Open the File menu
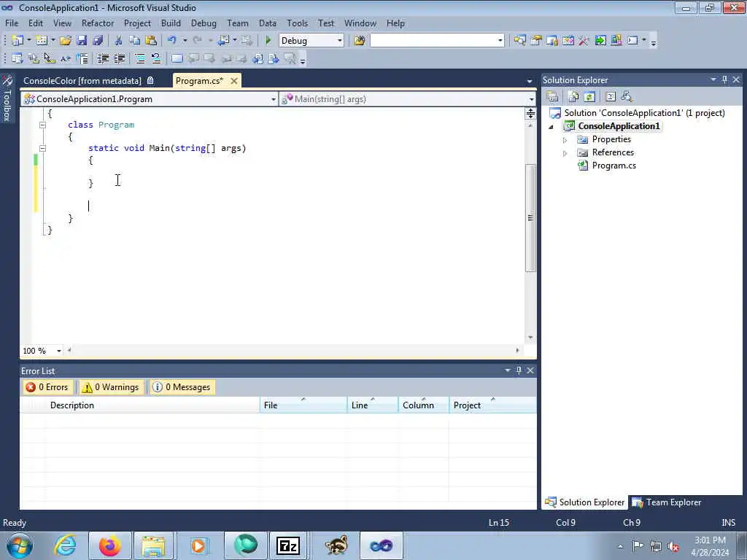The width and height of the screenshot is (747, 560). pos(12,23)
